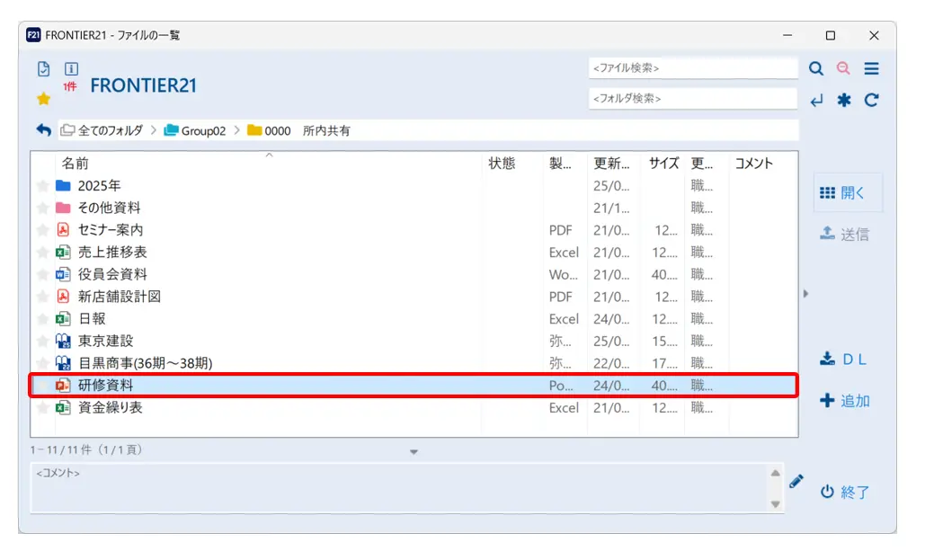The image size is (925, 560).
Task: Click the down triangle below file list
Action: (414, 452)
